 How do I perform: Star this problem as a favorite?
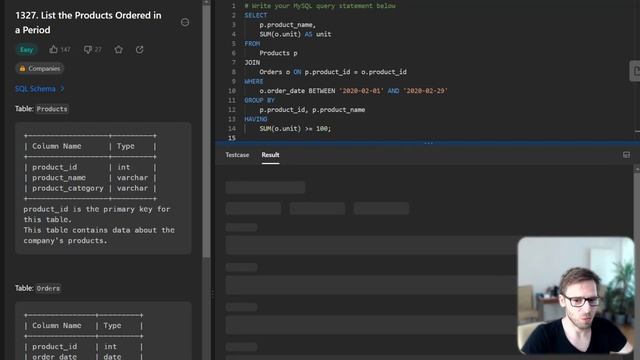click(118, 49)
